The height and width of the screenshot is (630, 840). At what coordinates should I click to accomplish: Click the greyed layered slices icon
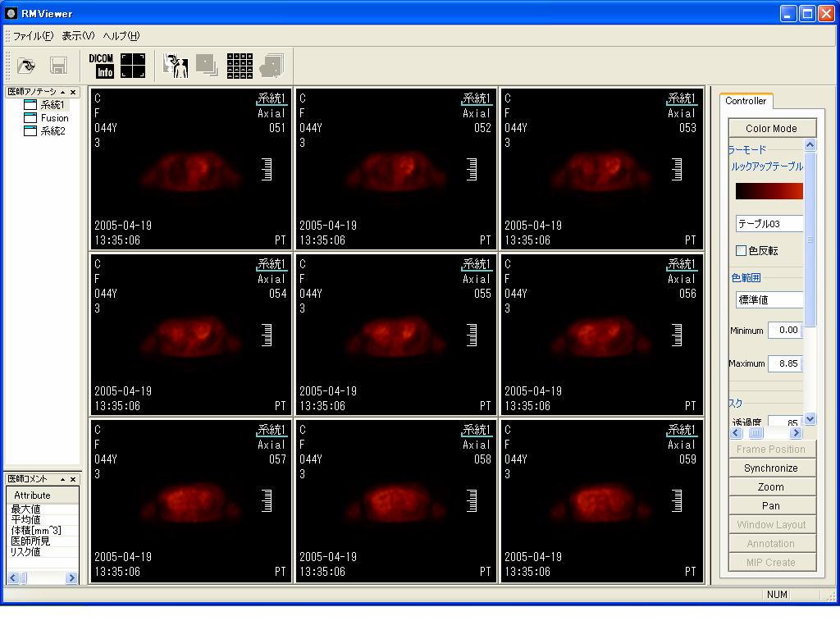[272, 66]
